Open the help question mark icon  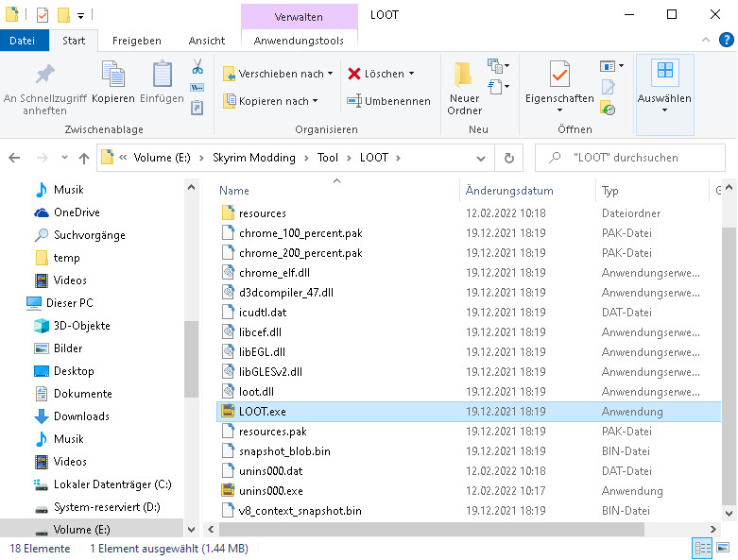(x=725, y=41)
